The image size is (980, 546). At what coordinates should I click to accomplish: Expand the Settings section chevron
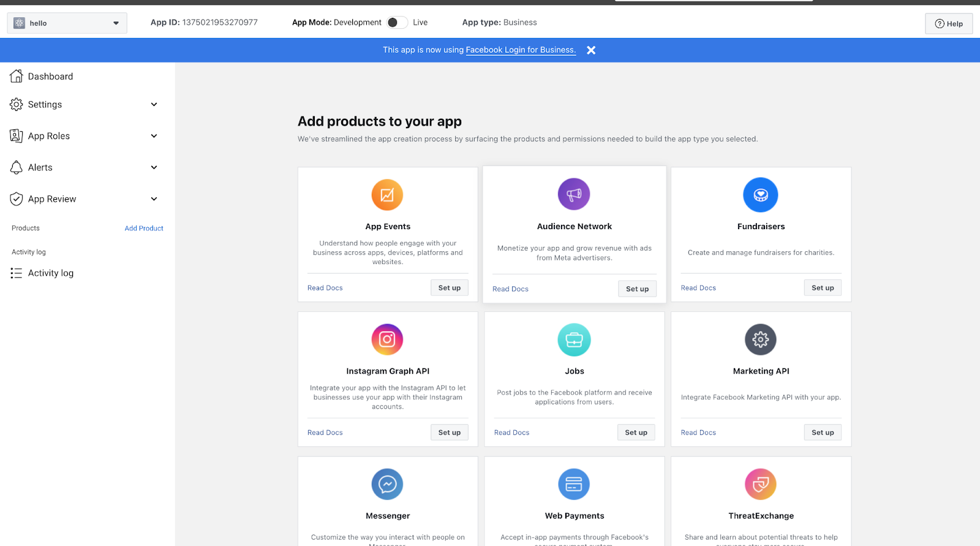(x=154, y=104)
